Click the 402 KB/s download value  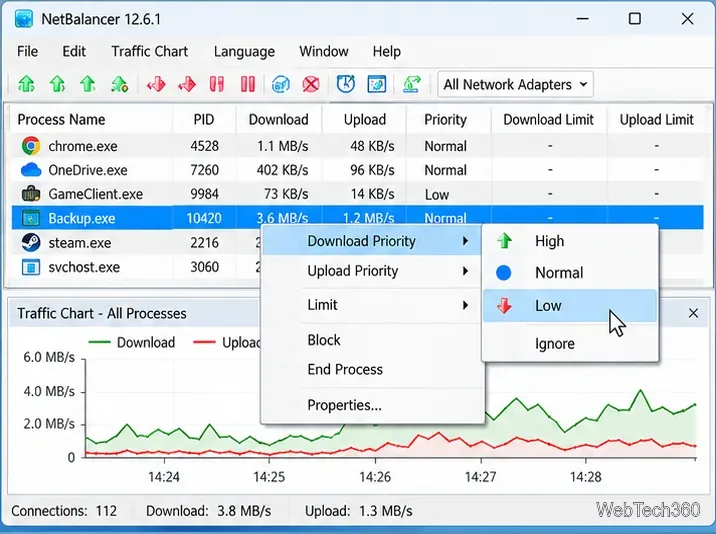pos(282,170)
